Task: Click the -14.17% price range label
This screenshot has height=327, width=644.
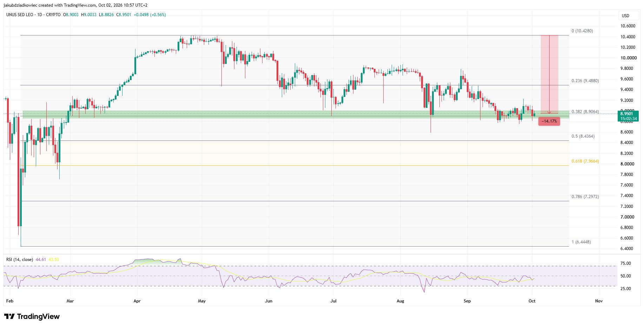Action: pyautogui.click(x=549, y=121)
